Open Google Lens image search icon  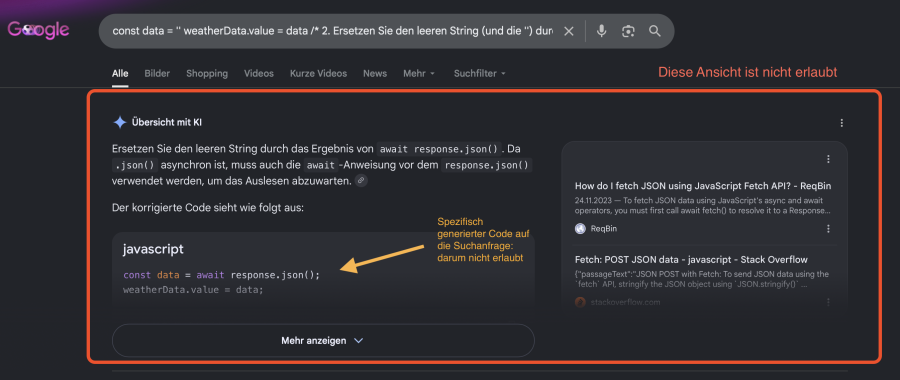(628, 31)
